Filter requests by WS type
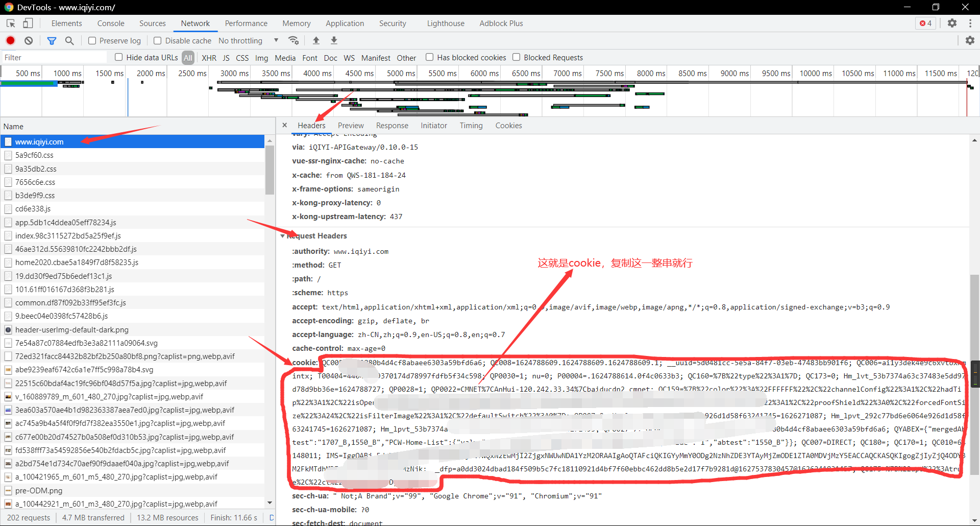This screenshot has height=526, width=980. tap(349, 58)
